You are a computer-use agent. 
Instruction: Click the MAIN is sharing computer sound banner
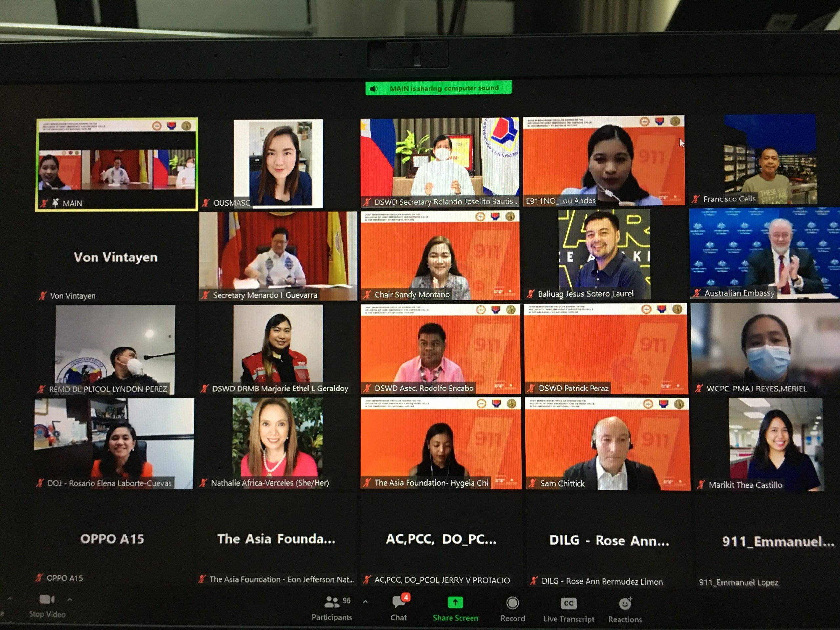(x=439, y=88)
